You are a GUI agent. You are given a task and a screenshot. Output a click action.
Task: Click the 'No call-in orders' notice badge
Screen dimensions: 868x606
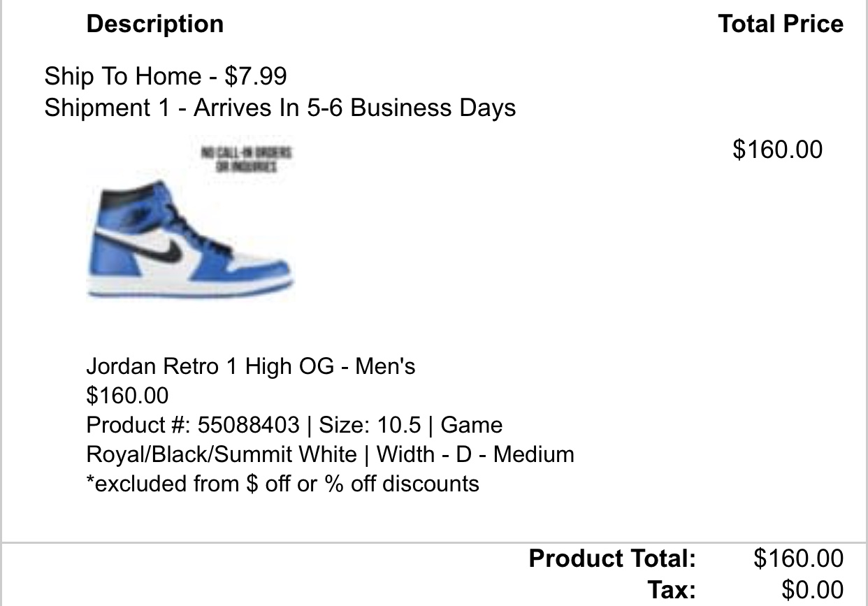coord(247,159)
